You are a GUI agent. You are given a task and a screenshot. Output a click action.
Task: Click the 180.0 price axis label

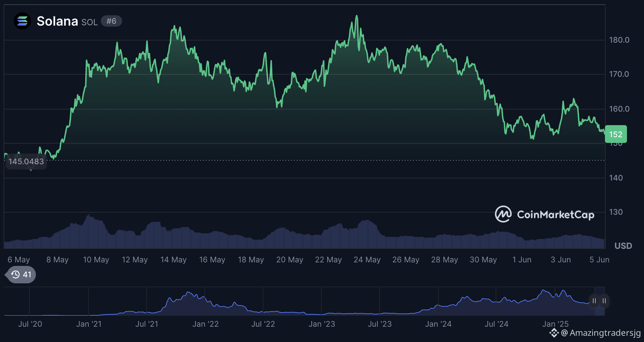click(x=619, y=40)
